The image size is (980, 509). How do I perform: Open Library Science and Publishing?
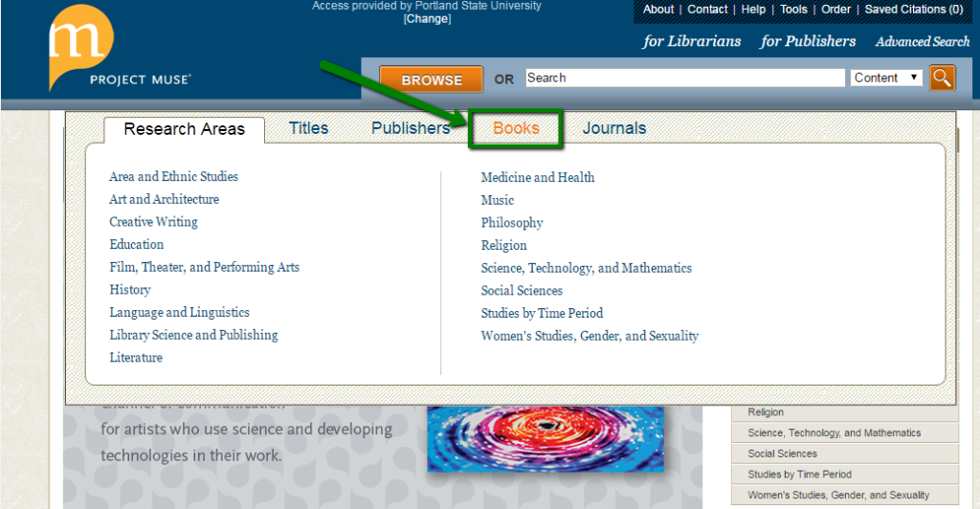(193, 335)
